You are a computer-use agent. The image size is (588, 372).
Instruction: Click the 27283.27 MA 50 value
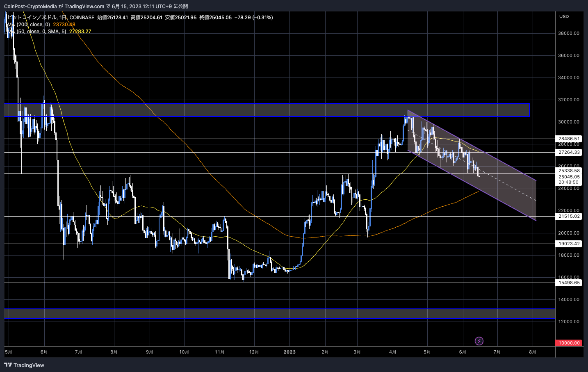point(80,32)
